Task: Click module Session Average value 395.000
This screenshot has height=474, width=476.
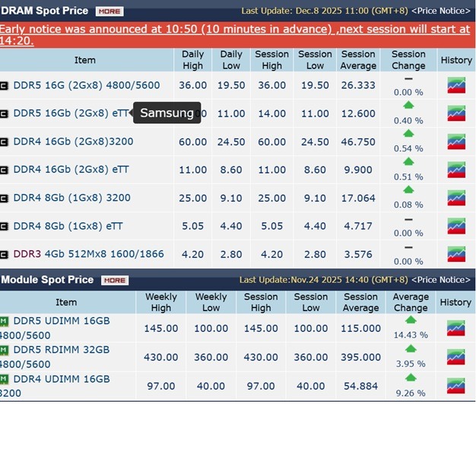Action: click(x=360, y=358)
